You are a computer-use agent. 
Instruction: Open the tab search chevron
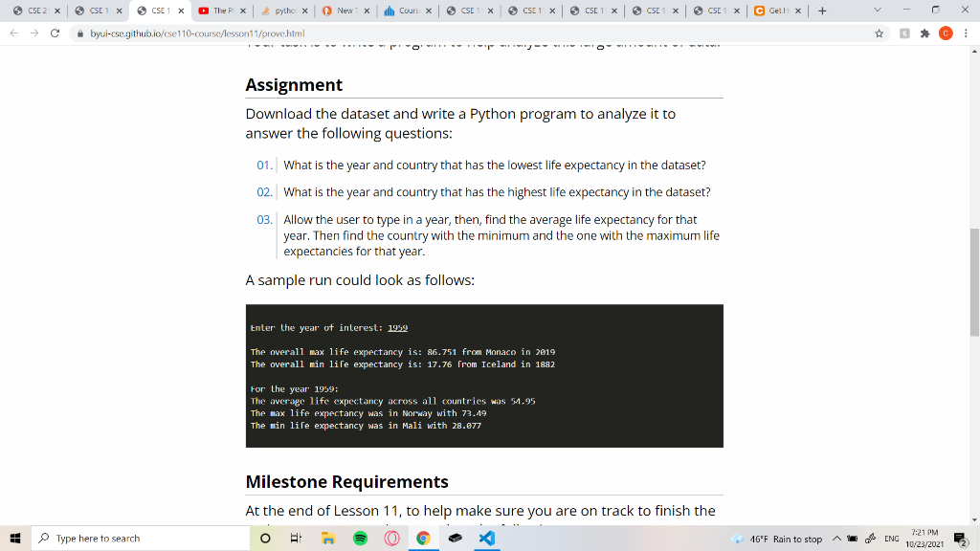878,10
